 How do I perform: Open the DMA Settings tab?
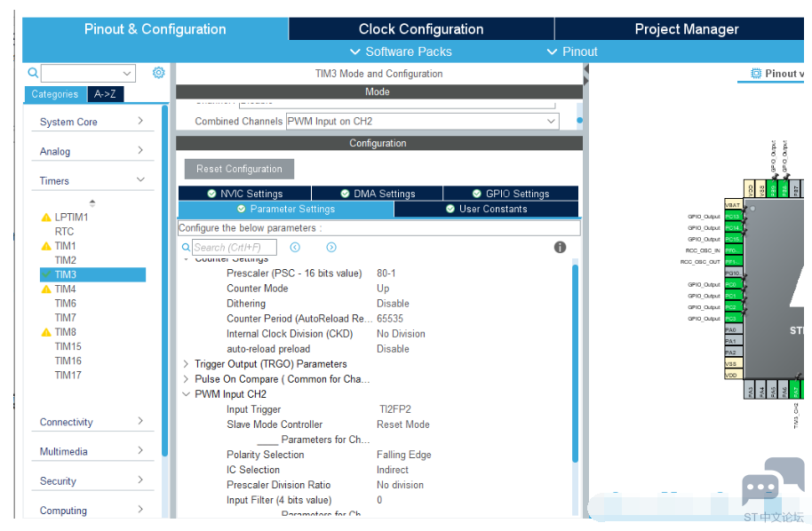[378, 194]
